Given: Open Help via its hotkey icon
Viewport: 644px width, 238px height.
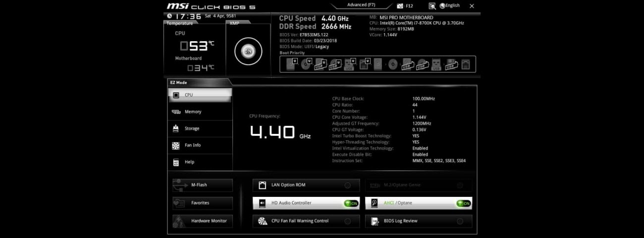Looking at the screenshot, I should 176,162.
